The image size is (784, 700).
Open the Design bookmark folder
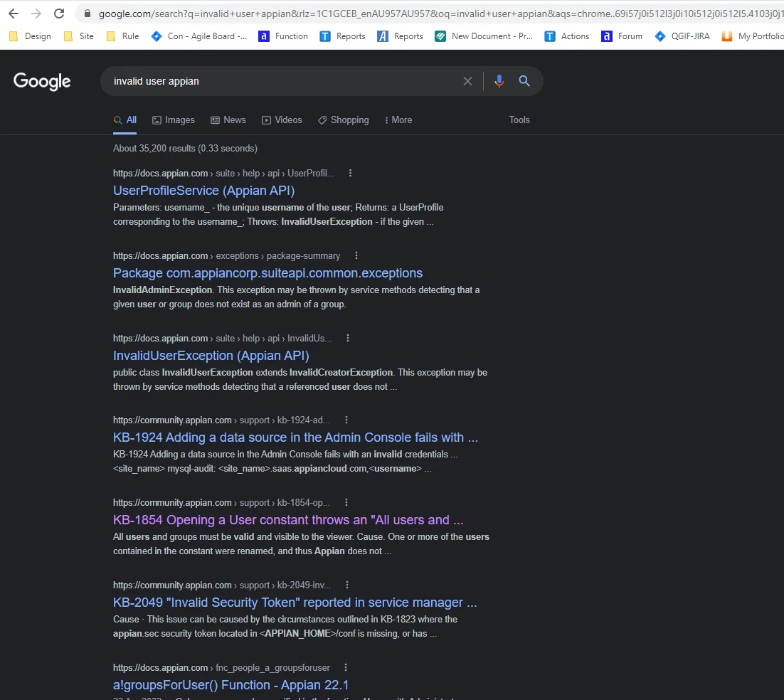(30, 36)
